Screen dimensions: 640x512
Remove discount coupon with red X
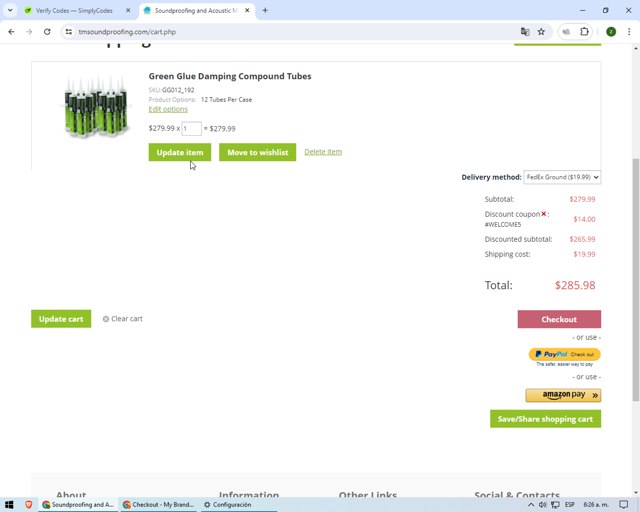544,214
